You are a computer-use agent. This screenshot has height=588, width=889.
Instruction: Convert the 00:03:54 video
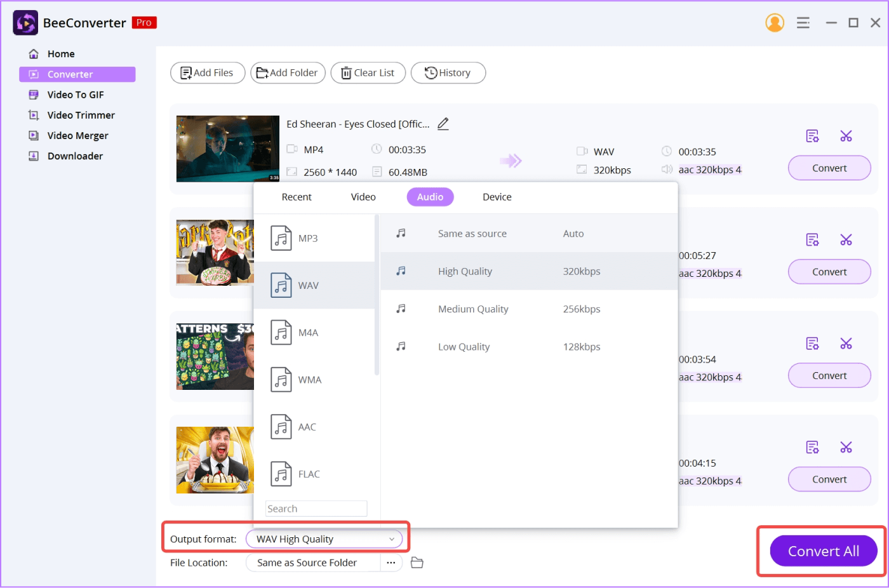point(829,376)
